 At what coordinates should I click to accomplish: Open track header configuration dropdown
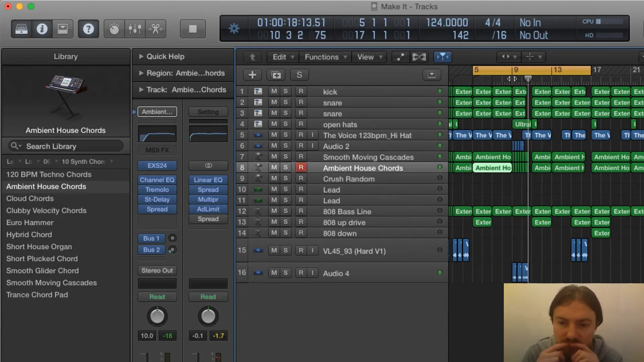(432, 74)
